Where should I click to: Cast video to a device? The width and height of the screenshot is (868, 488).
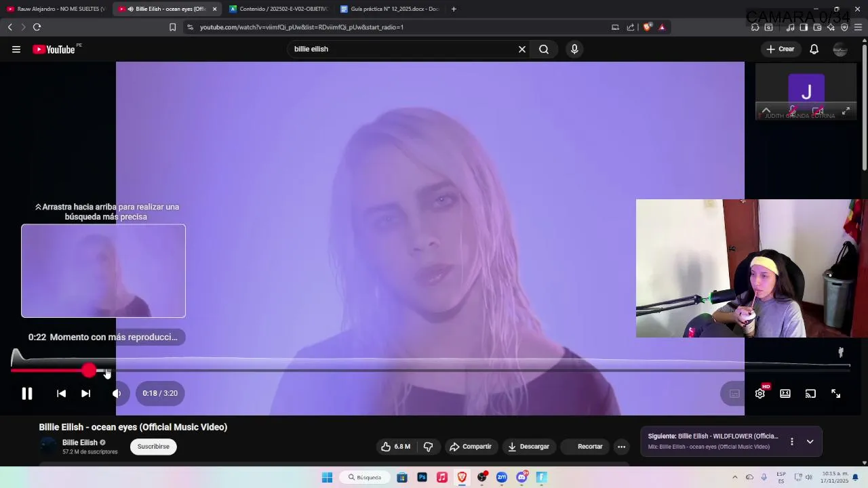click(810, 393)
